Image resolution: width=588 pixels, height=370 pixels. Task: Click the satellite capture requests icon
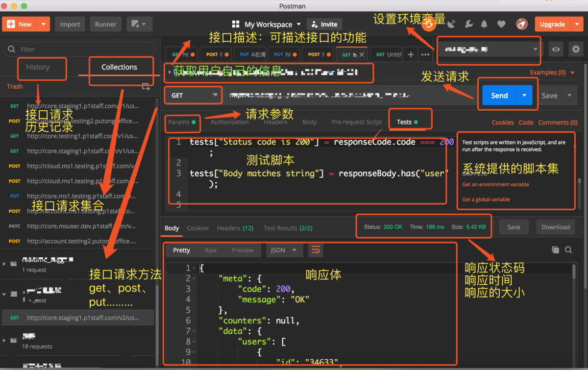(451, 24)
